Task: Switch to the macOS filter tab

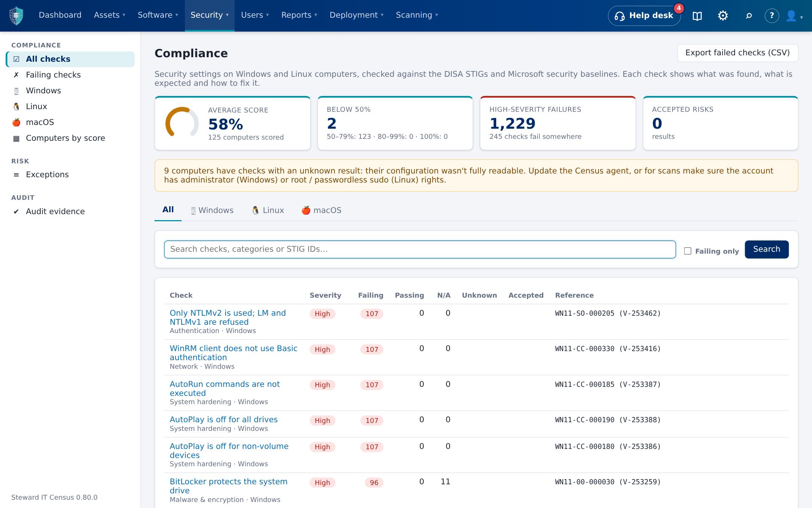Action: [321, 210]
